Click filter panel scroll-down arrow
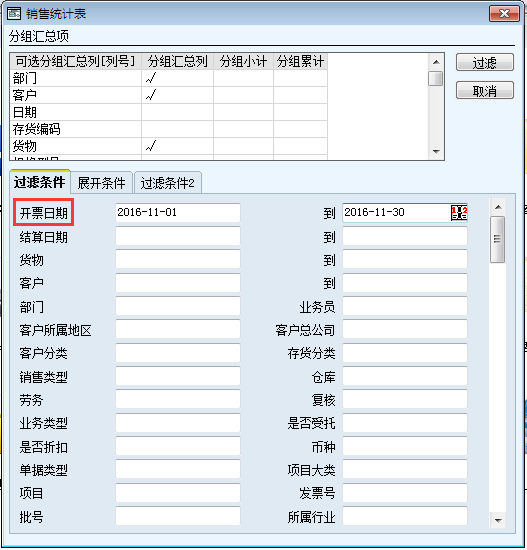The width and height of the screenshot is (527, 550). 498,521
